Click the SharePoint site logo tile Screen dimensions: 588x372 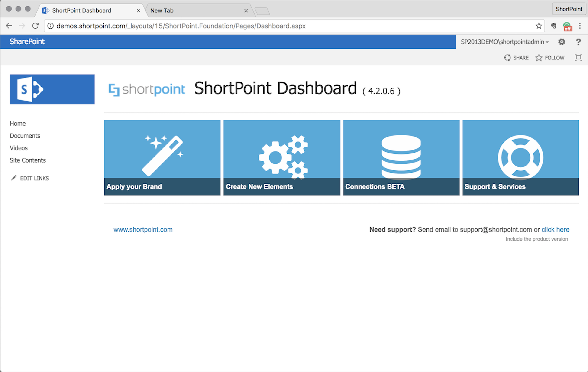coord(52,89)
